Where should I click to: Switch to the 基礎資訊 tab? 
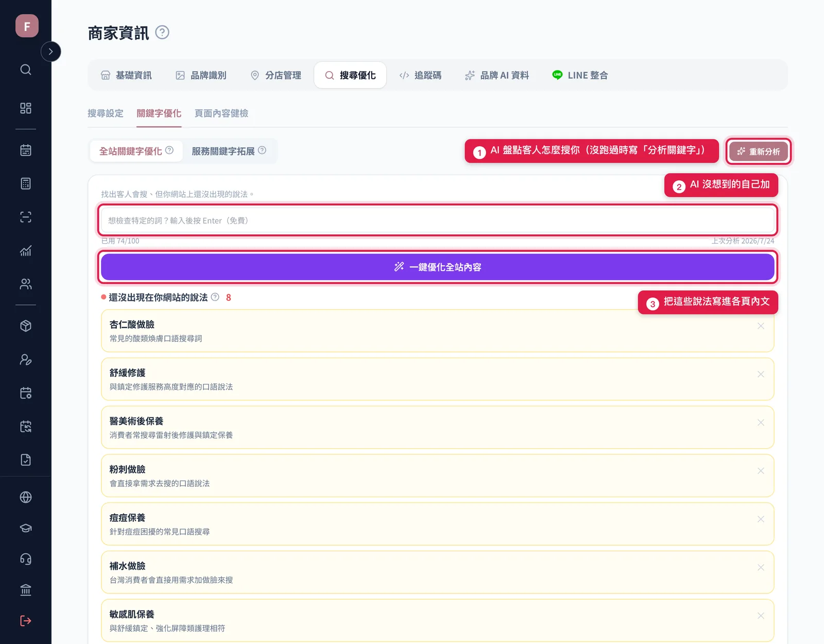pos(126,75)
